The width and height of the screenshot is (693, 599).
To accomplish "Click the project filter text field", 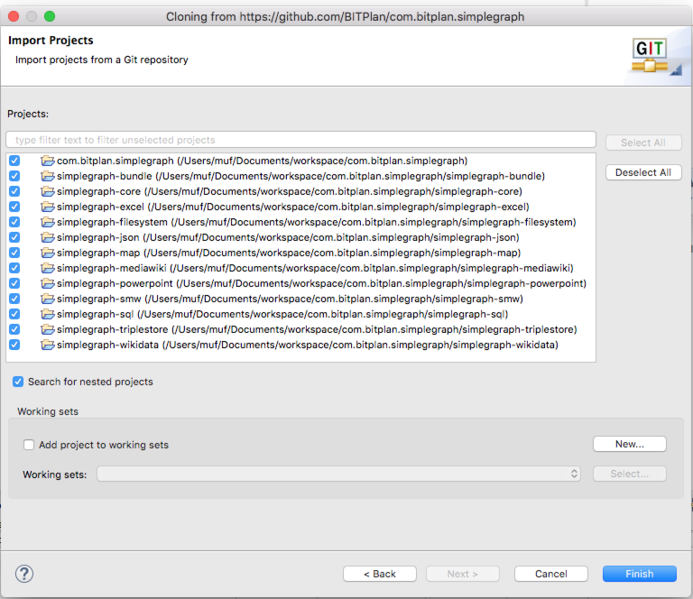I will click(300, 140).
